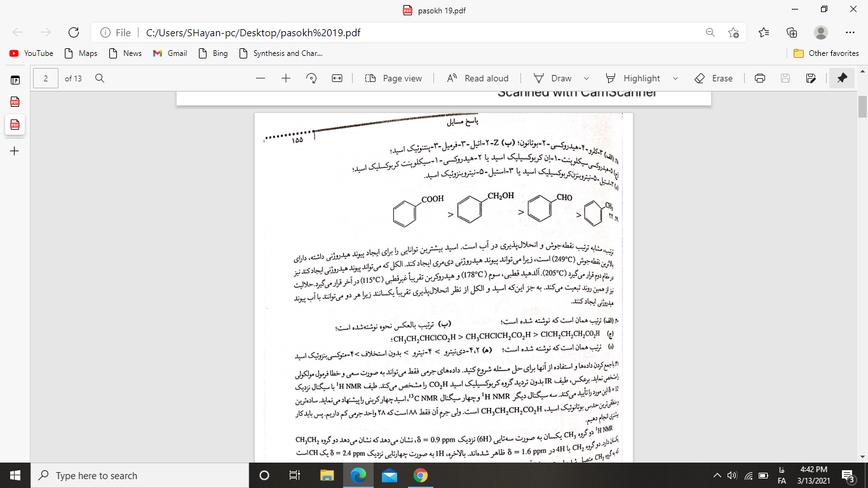The width and height of the screenshot is (868, 488).
Task: Click the browser back button
Action: 17,31
